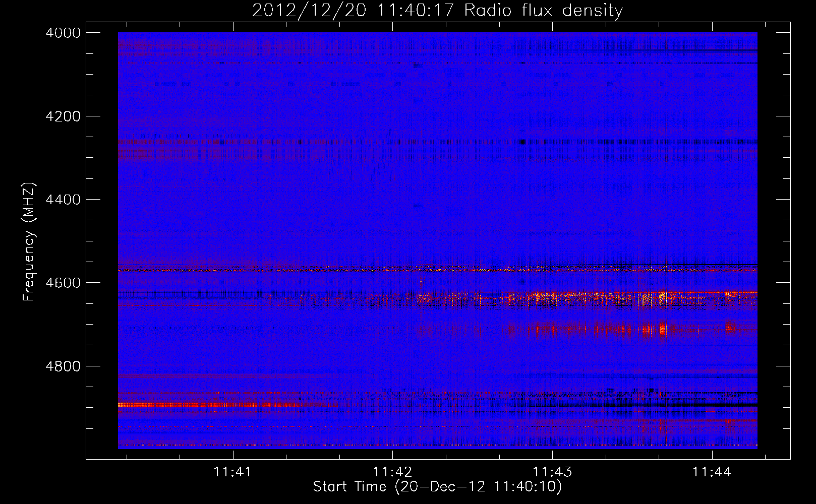Select the 4800 frequency axis label
This screenshot has width=816, height=504.
click(x=63, y=366)
